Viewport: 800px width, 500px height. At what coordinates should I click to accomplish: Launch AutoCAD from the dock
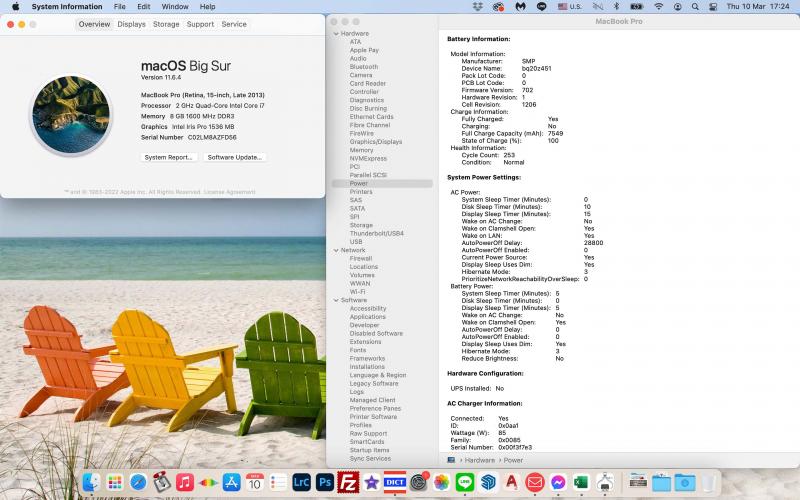pos(511,482)
